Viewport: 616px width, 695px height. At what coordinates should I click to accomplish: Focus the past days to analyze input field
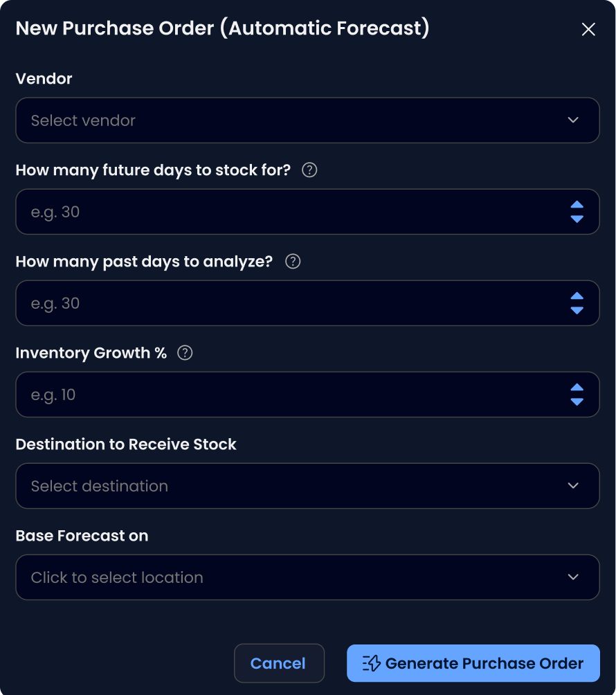(277, 303)
